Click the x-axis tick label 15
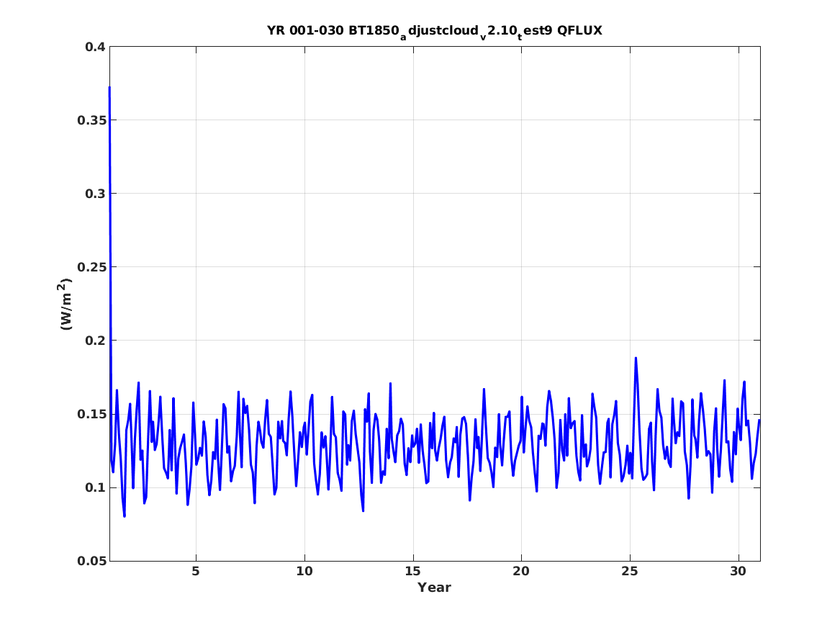Screen dimensions: 840x630 pos(413,572)
